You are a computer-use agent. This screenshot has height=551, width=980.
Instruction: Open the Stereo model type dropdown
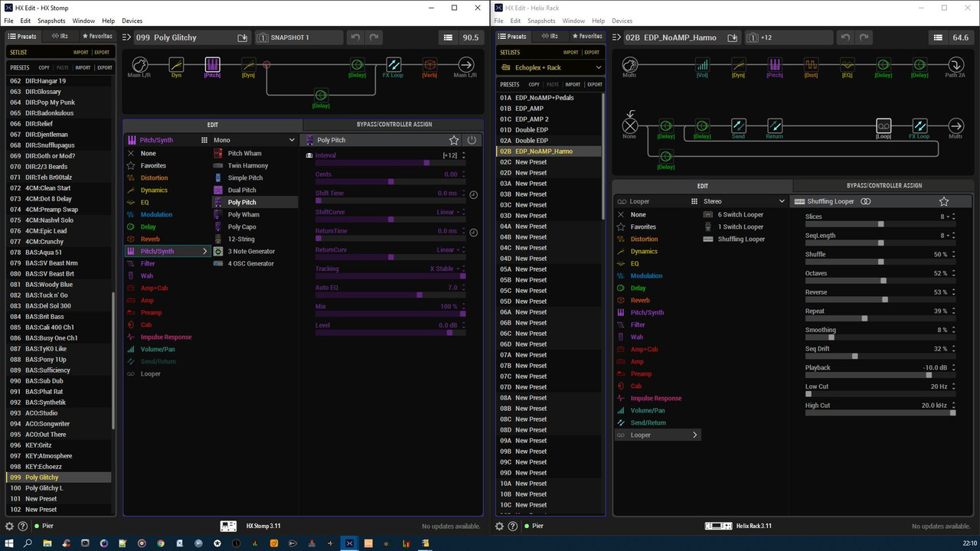(x=745, y=201)
